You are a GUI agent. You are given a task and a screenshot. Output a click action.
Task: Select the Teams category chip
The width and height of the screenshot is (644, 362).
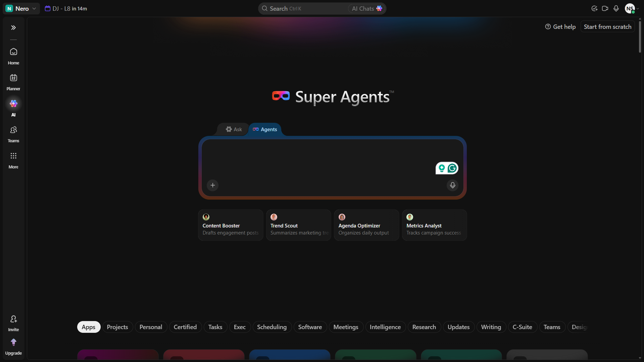point(552,327)
